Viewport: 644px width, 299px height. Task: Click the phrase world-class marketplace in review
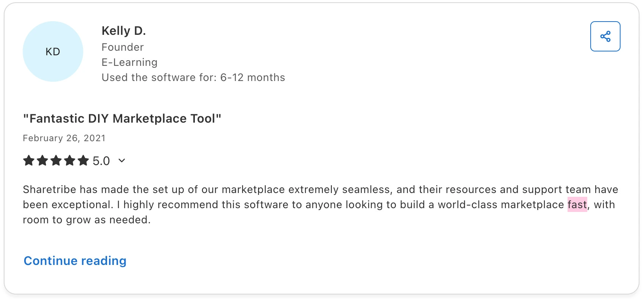[501, 204]
